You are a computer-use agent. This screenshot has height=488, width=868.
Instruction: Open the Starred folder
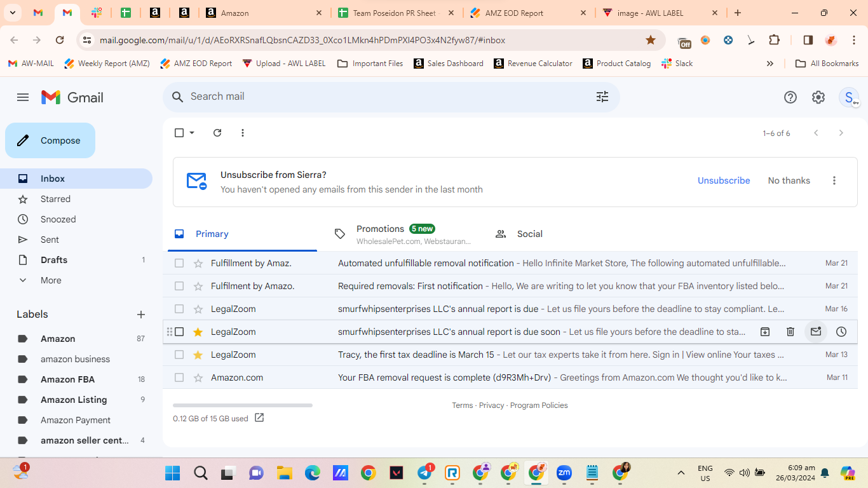76,199
